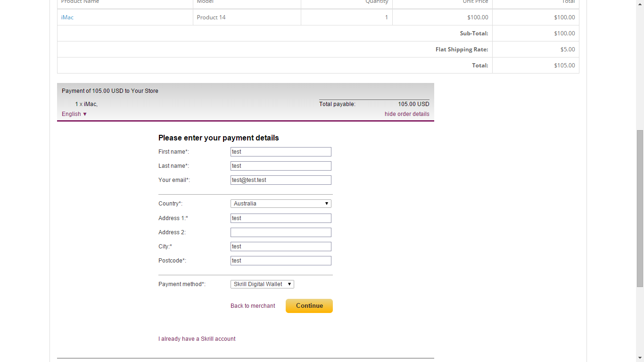644x362 pixels.
Task: Focus the empty Address 2 field
Action: tap(281, 232)
